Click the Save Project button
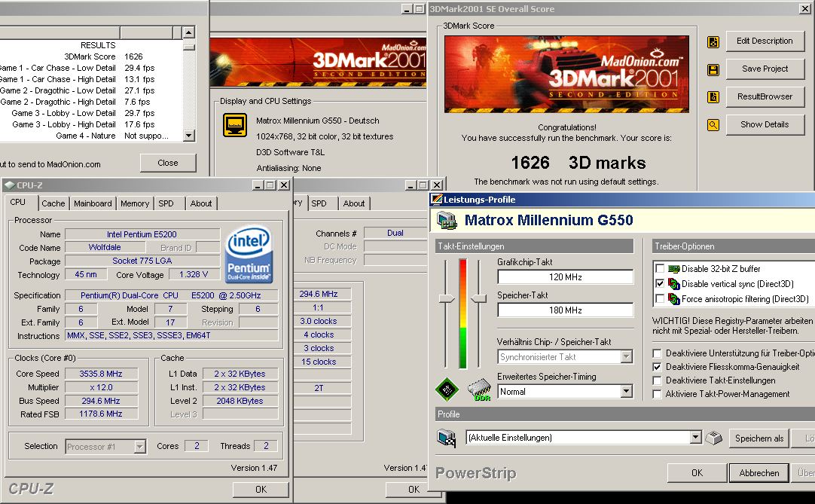Viewport: 815px width, 504px height. [x=765, y=69]
